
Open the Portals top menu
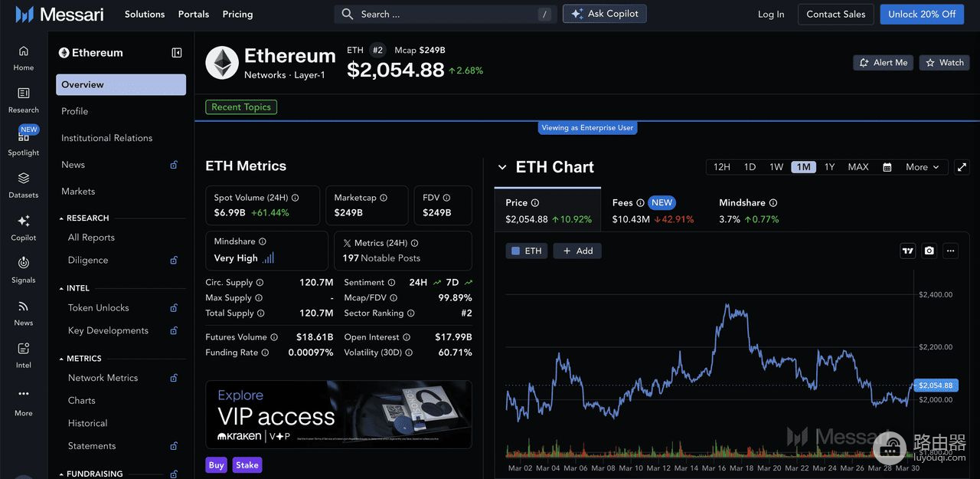pyautogui.click(x=194, y=14)
